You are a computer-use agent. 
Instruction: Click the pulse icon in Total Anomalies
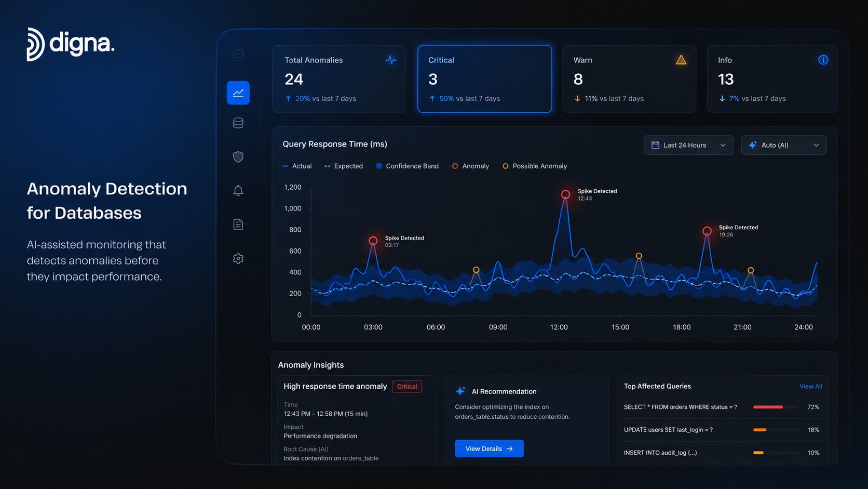click(x=391, y=60)
